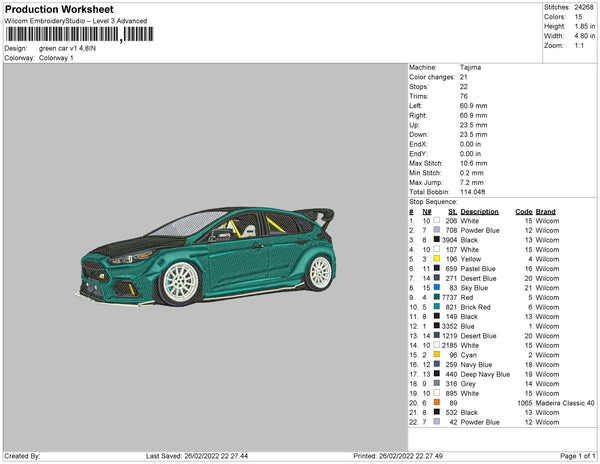Click the Description column header
Screen dimensions: 600x464
coord(480,211)
